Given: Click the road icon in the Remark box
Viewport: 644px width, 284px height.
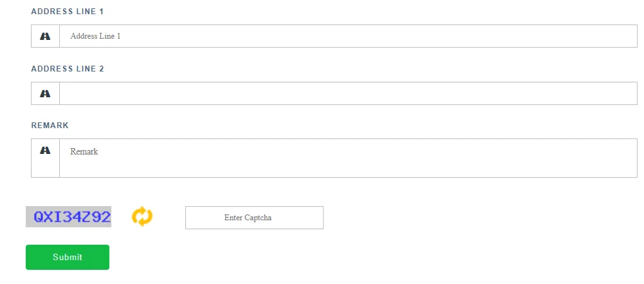Looking at the screenshot, I should (45, 151).
